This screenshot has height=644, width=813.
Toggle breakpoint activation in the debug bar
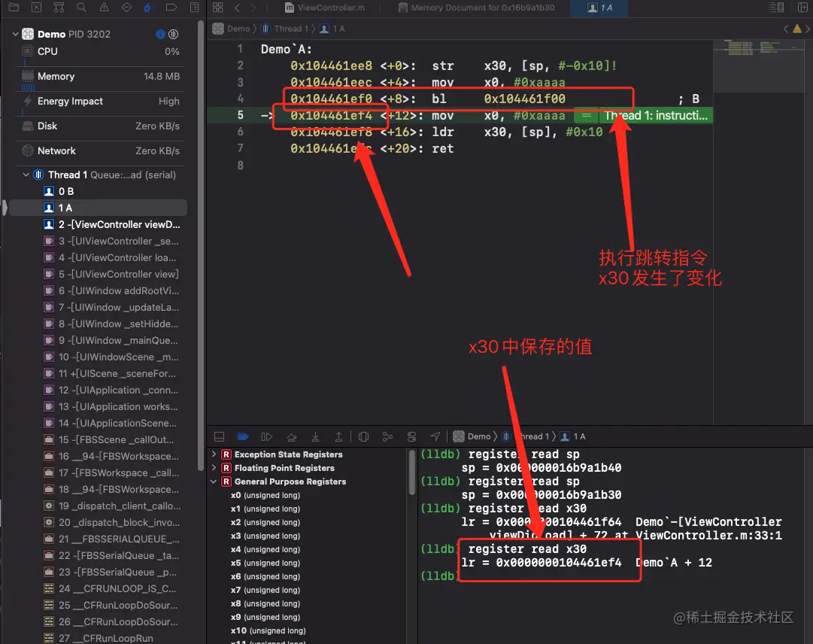pos(242,436)
